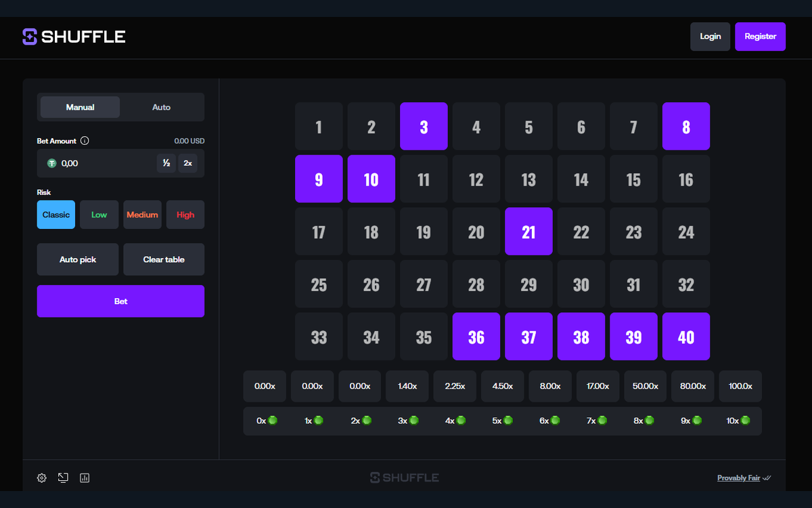This screenshot has width=812, height=508.
Task: Select tile number 1
Action: pyautogui.click(x=319, y=126)
